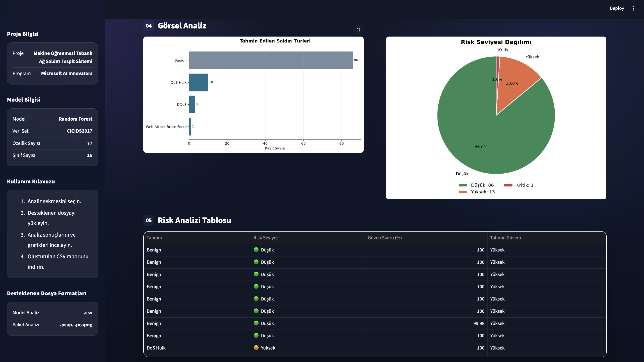Open the three-dot main menu
644x362 pixels.
pyautogui.click(x=633, y=8)
